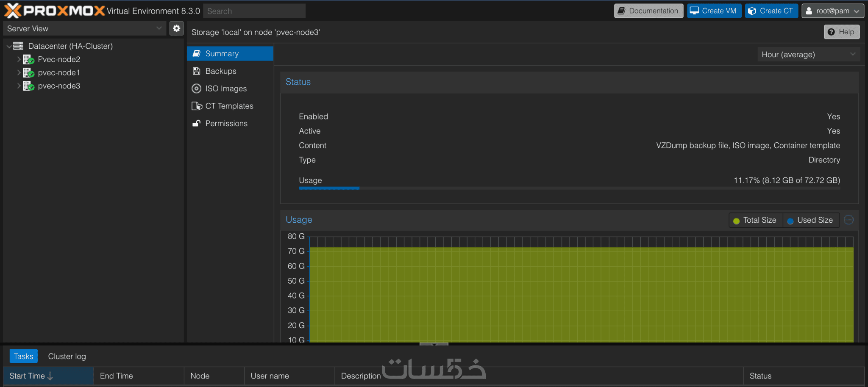Click the CT Templates file icon
Screen dimensions: 868x387
[197, 106]
